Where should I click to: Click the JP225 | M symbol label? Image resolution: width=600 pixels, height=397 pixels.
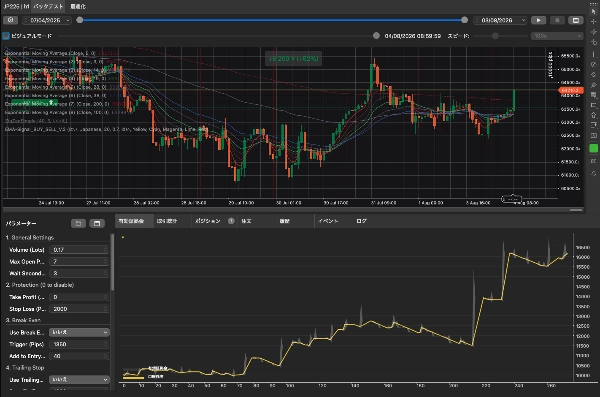(16, 6)
